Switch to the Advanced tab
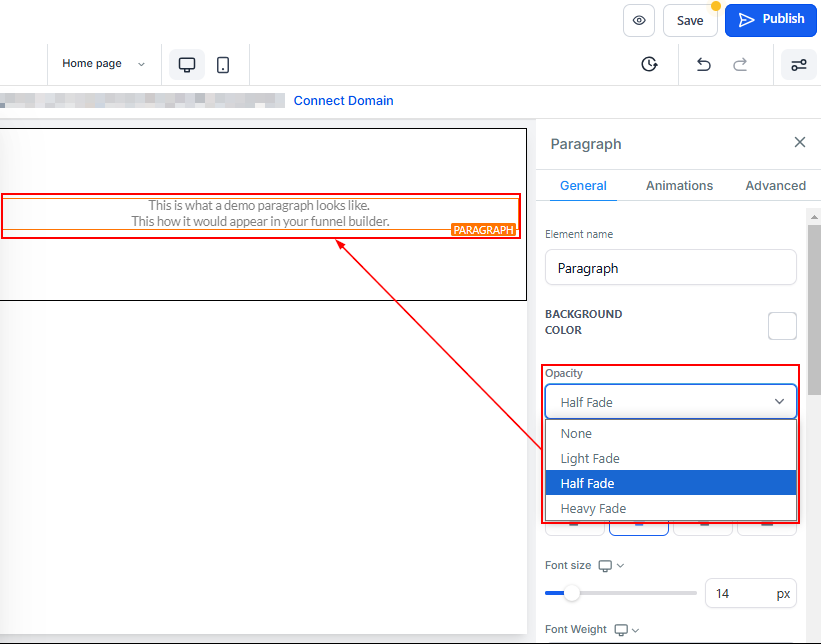 pos(775,186)
